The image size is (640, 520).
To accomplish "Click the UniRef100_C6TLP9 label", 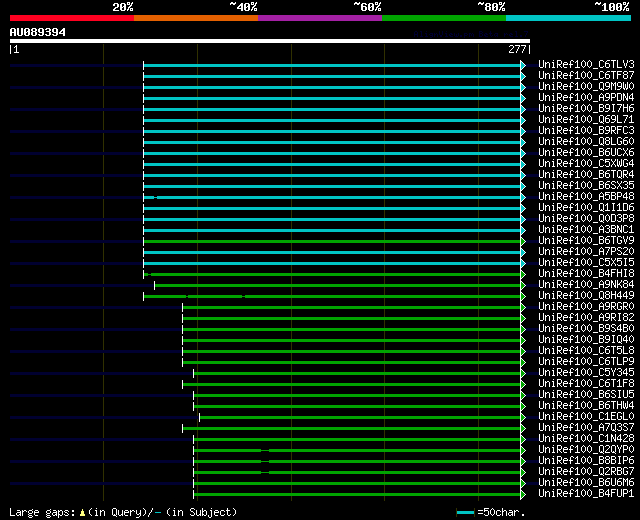I will 586,362.
